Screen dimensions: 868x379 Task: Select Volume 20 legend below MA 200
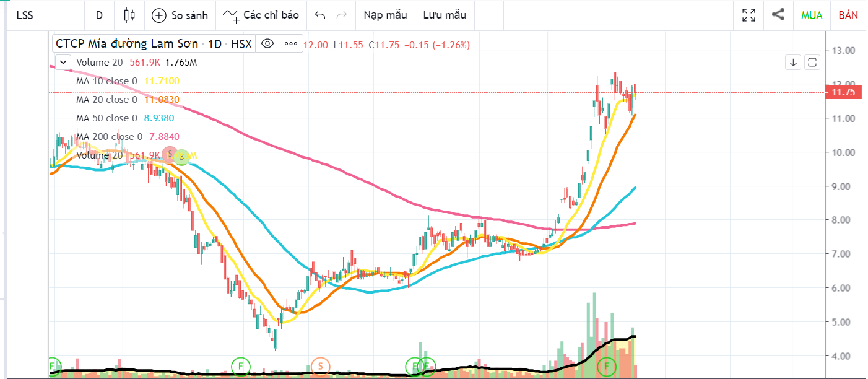99,155
